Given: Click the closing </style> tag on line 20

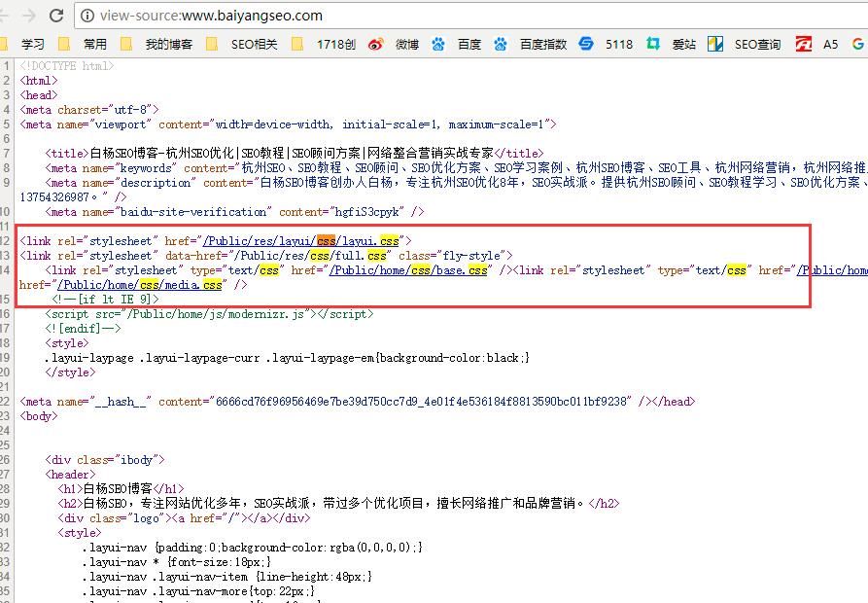Looking at the screenshot, I should (70, 372).
